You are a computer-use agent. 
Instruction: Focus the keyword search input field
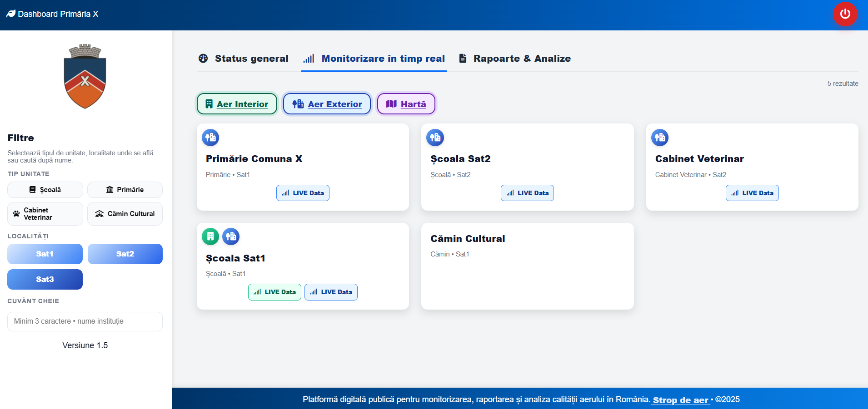point(85,321)
